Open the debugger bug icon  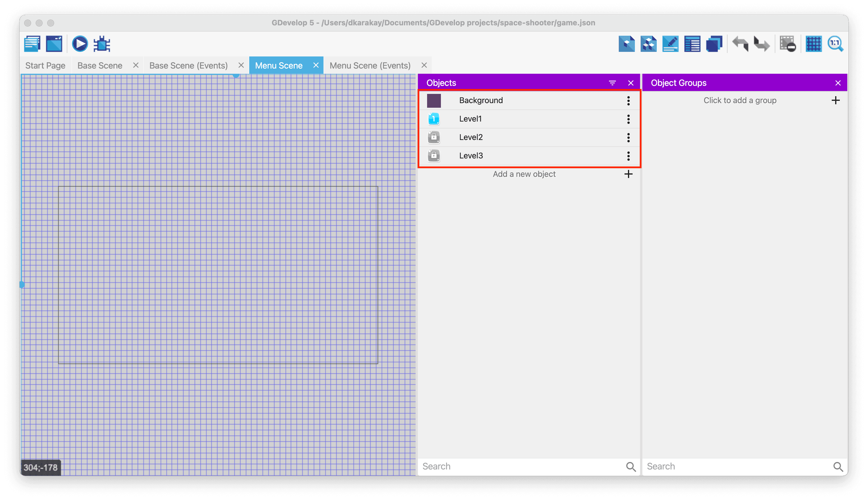point(102,44)
